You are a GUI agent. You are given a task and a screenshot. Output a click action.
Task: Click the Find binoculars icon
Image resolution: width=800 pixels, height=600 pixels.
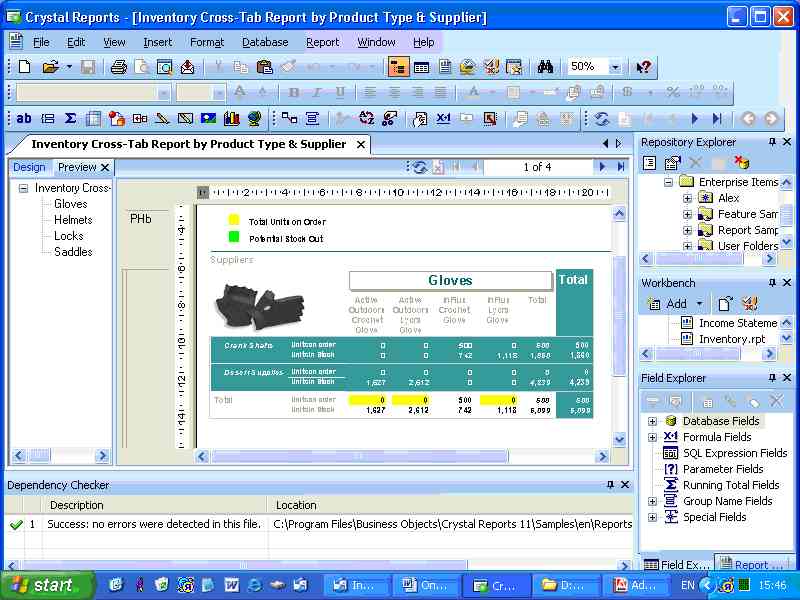click(x=545, y=67)
